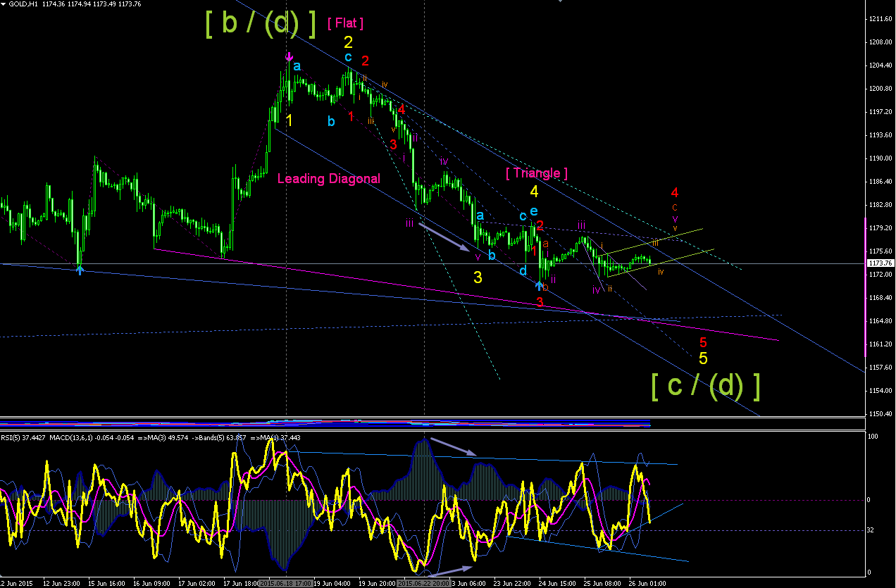Click the pink '[ Flat ]' annotation

[346, 23]
